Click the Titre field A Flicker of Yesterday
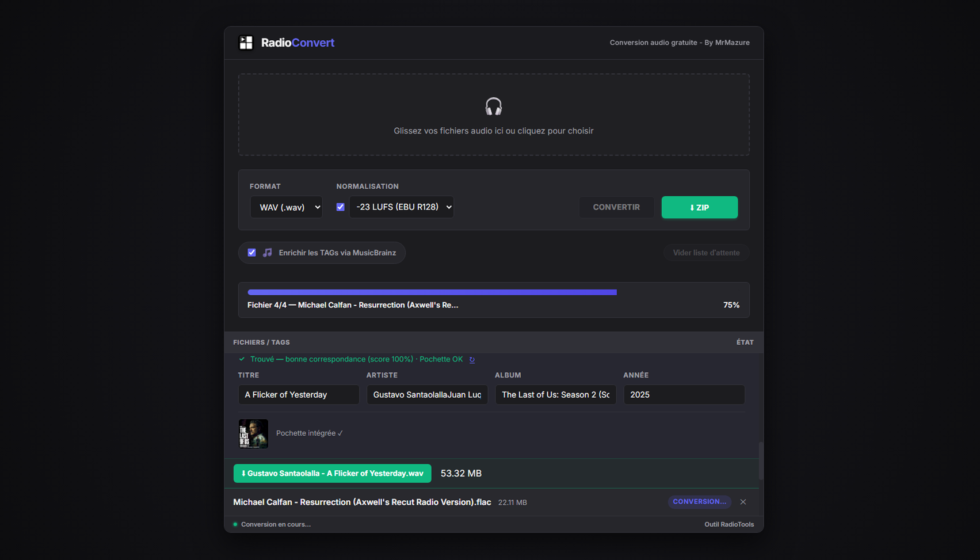This screenshot has width=980, height=560. (x=299, y=395)
